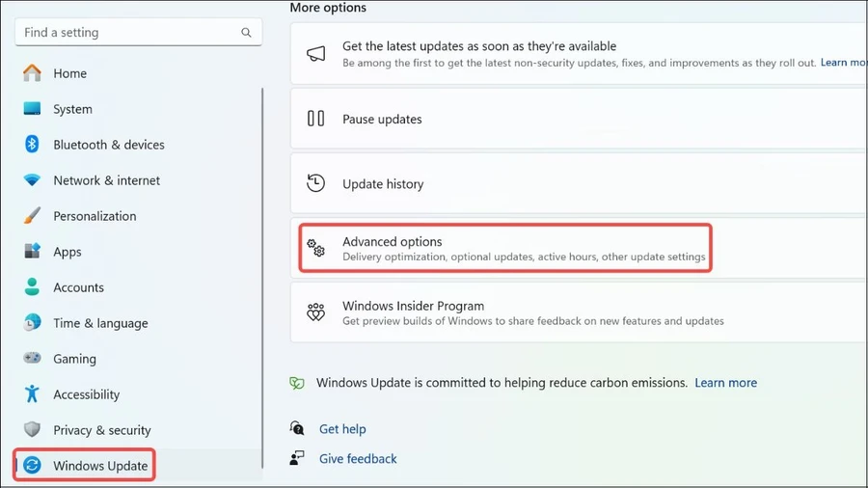Open Update history
The image size is (868, 488).
point(579,183)
